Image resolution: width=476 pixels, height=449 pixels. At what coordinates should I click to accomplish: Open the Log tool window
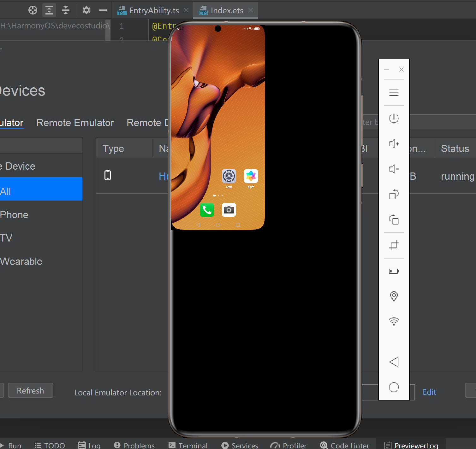pyautogui.click(x=89, y=445)
